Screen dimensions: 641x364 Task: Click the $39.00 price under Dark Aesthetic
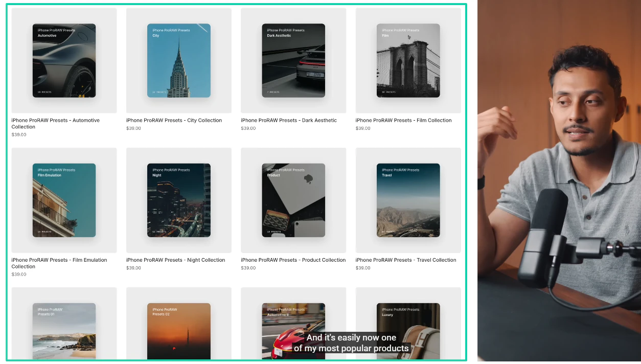coord(248,128)
